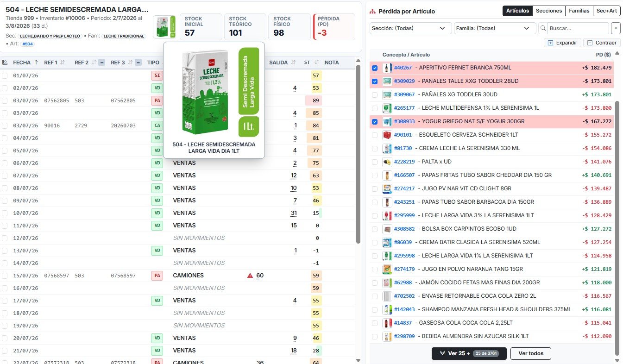The image size is (623, 364).
Task: Click the product image icon for #40267 Fernet Branca
Action: pos(387,68)
